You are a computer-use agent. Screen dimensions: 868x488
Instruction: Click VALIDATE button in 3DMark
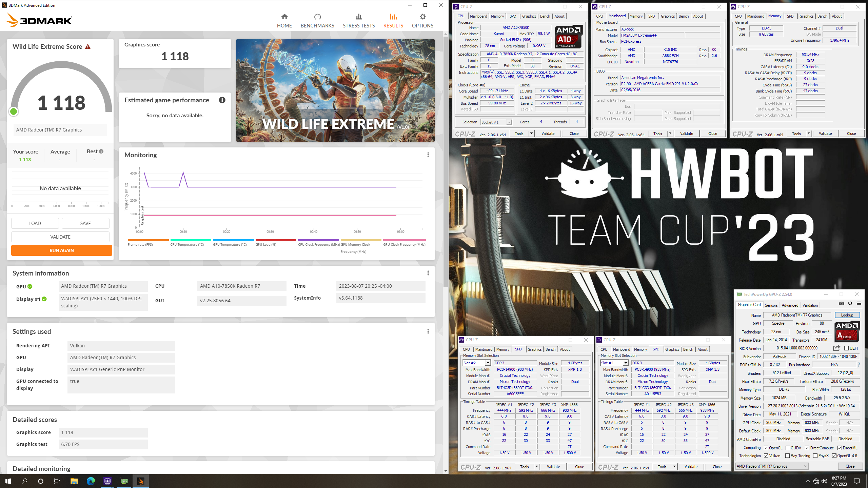60,237
